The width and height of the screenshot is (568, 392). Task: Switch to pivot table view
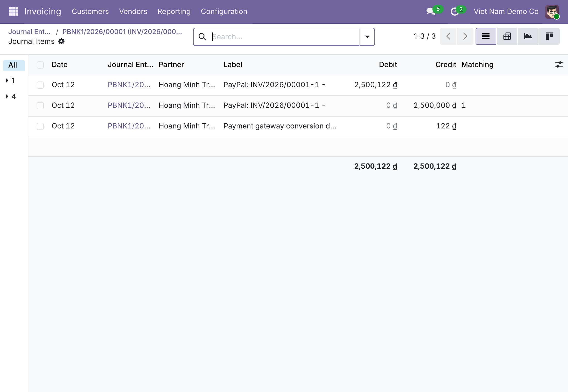click(507, 36)
